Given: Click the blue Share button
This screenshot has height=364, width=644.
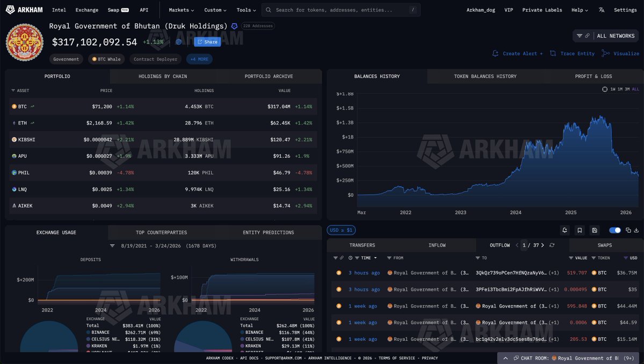Looking at the screenshot, I should point(207,42).
